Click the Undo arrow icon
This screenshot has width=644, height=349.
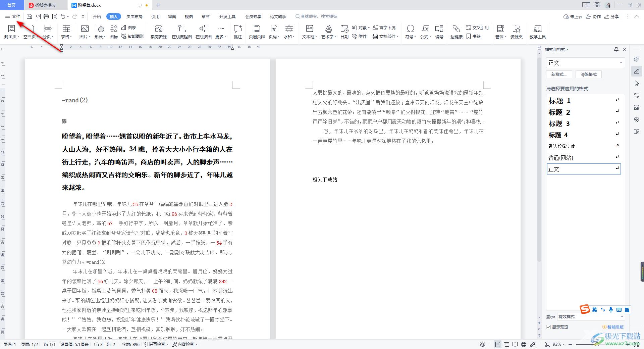click(x=63, y=16)
